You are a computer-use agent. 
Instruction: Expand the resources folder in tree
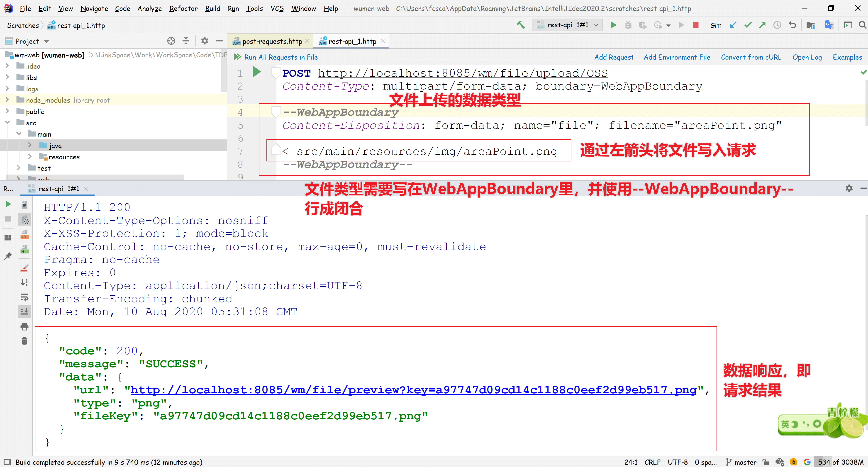pyautogui.click(x=30, y=157)
